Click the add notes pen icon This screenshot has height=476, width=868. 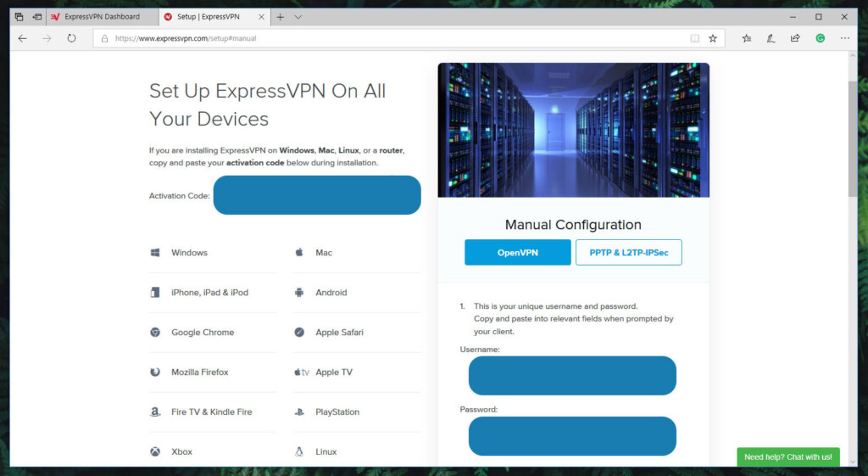click(x=771, y=38)
